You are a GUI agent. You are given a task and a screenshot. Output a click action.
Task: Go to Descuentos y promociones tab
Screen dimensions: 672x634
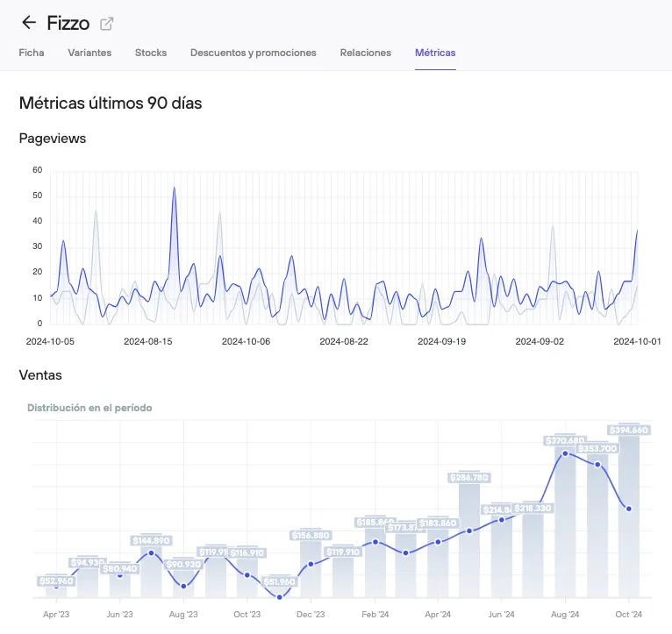[x=254, y=53]
